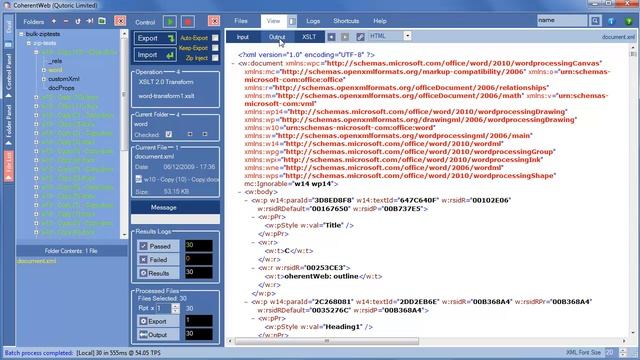Switch to the Input view tab
Screen dimensions: 640x360
[242, 37]
